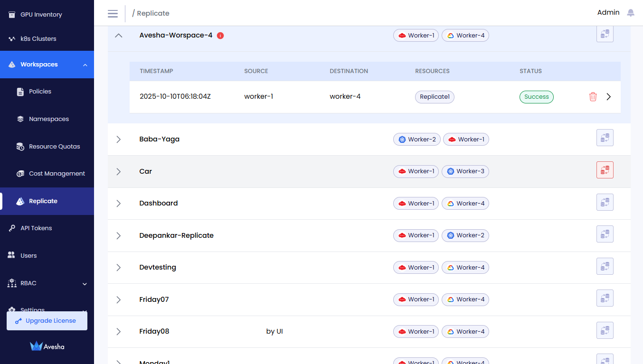The height and width of the screenshot is (364, 643).
Task: Open Cost Management from sidebar
Action: click(x=57, y=174)
